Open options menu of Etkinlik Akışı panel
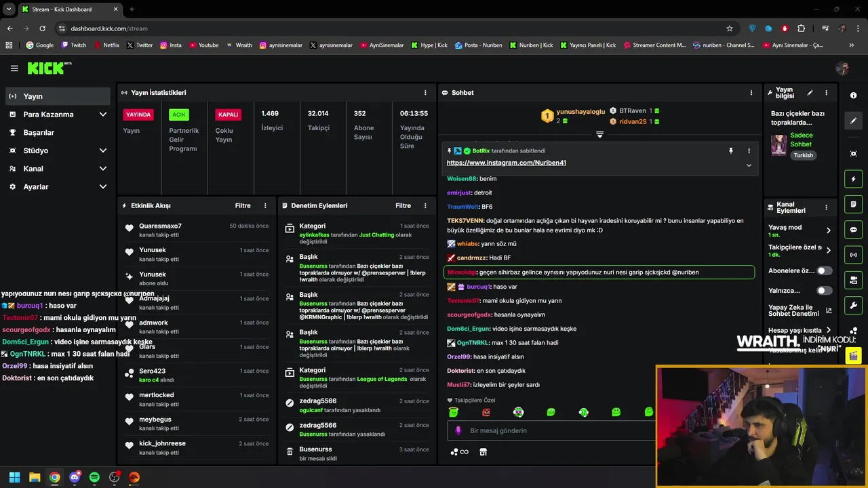This screenshot has width=868, height=488. 265,205
